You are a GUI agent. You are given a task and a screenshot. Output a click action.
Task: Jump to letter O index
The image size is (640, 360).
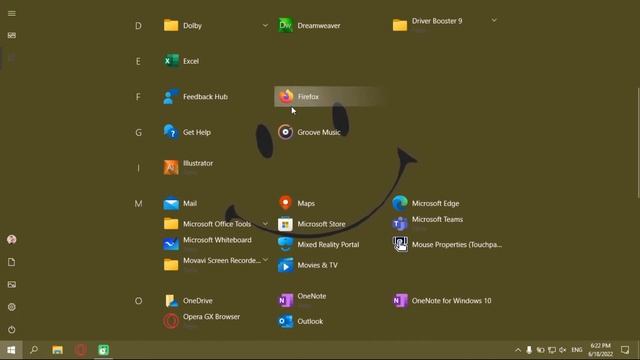[x=138, y=301]
